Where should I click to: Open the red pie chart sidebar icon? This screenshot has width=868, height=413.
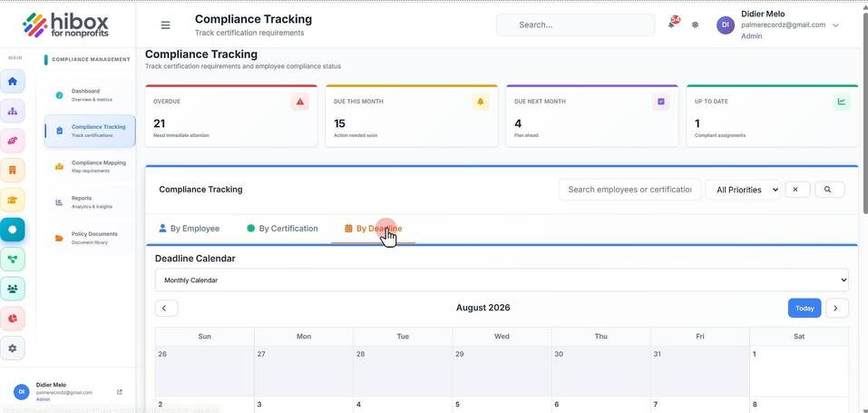[x=12, y=319]
